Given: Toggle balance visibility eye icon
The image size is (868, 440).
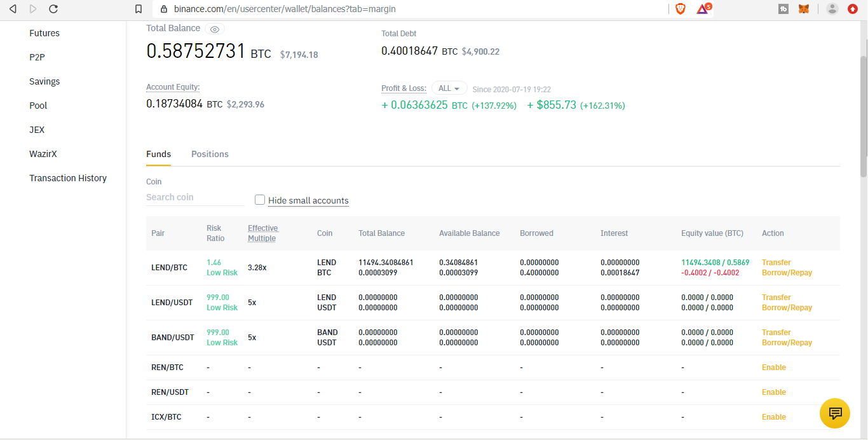Looking at the screenshot, I should pos(215,29).
